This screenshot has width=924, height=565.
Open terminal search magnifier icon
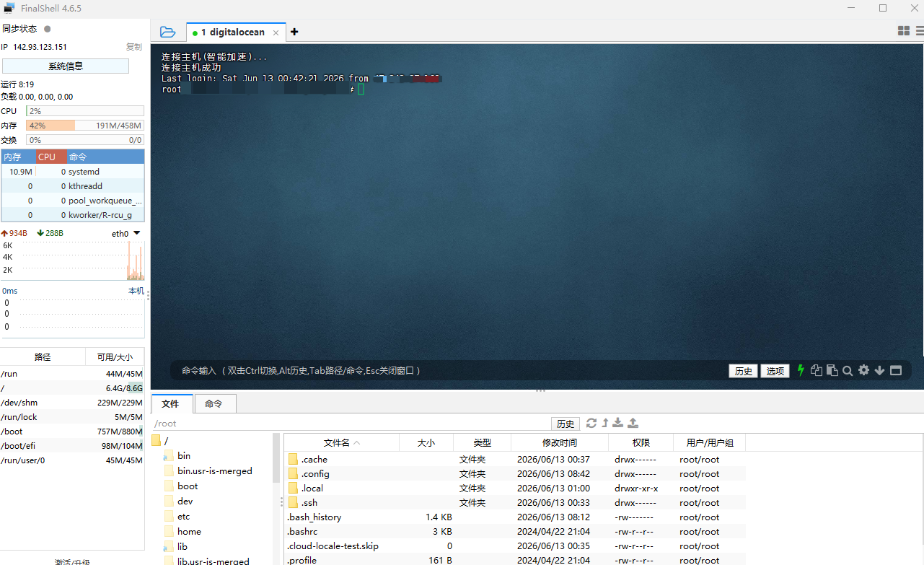[x=848, y=370]
